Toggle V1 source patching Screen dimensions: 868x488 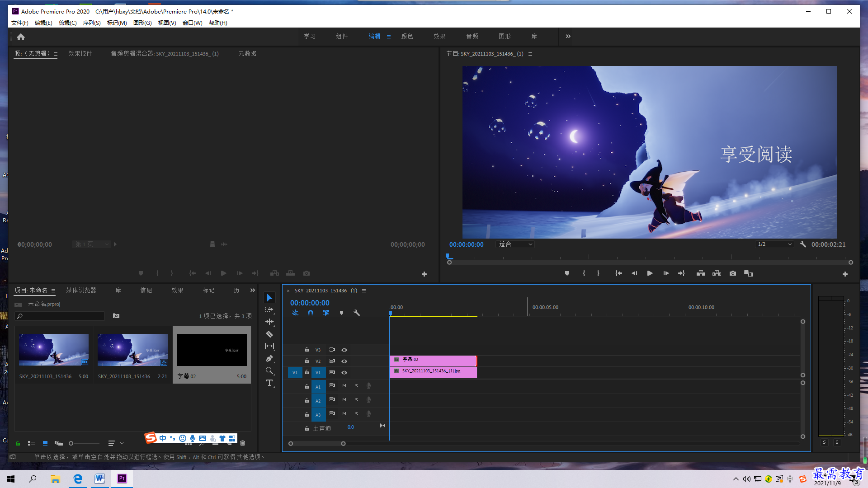295,372
